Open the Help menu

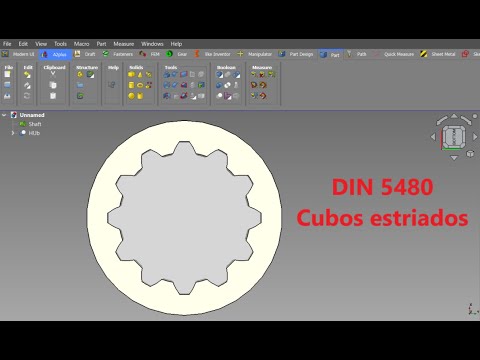coord(176,44)
